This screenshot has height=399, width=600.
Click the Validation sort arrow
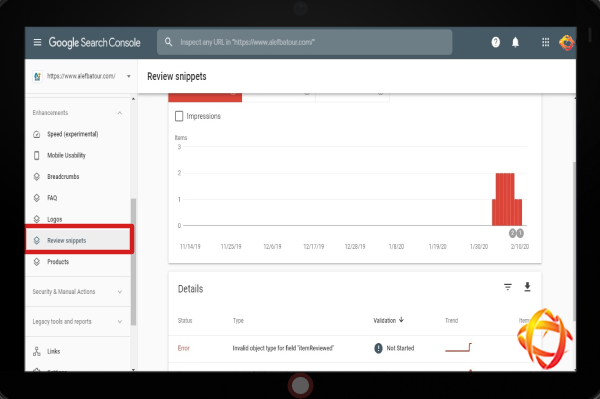[x=401, y=320]
